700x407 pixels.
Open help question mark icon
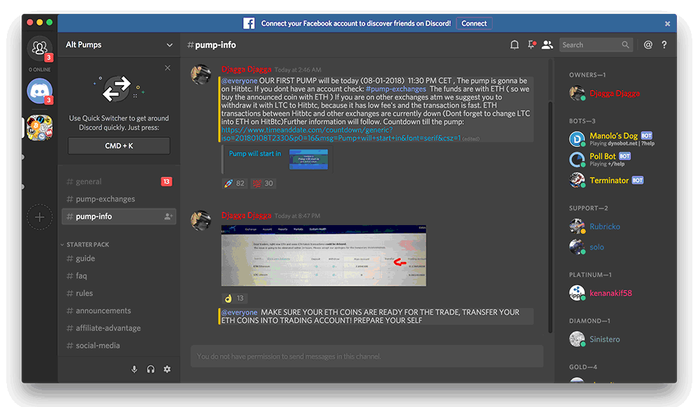tap(664, 45)
